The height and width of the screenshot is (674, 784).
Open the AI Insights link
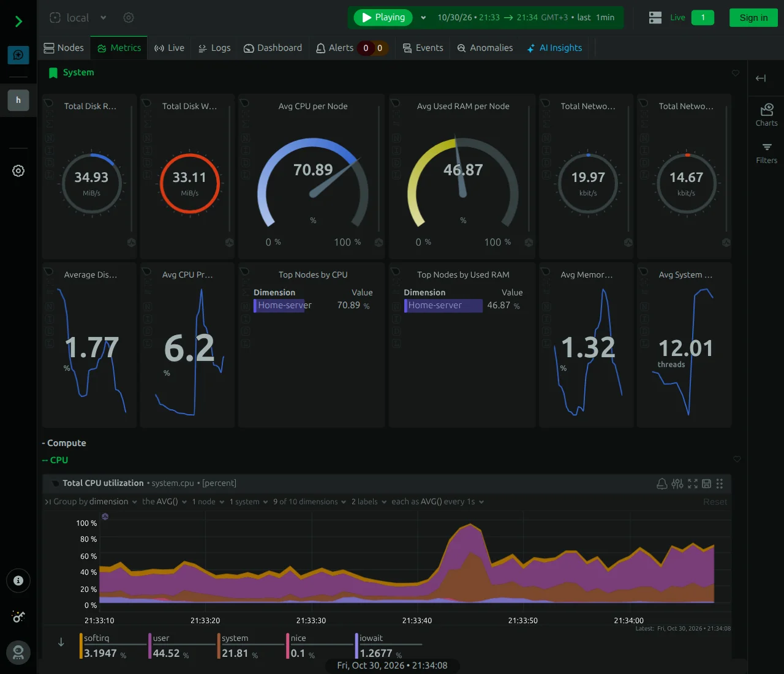coord(554,48)
